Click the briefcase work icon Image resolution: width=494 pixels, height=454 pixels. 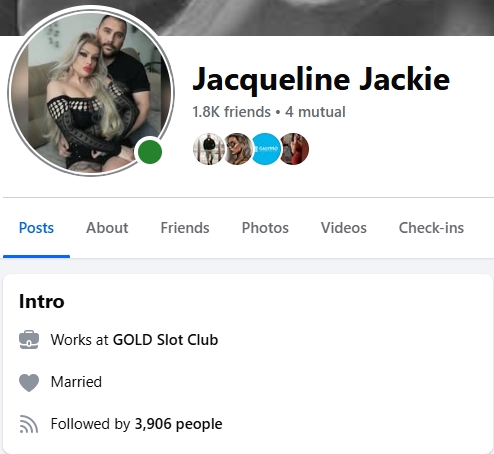pos(29,340)
